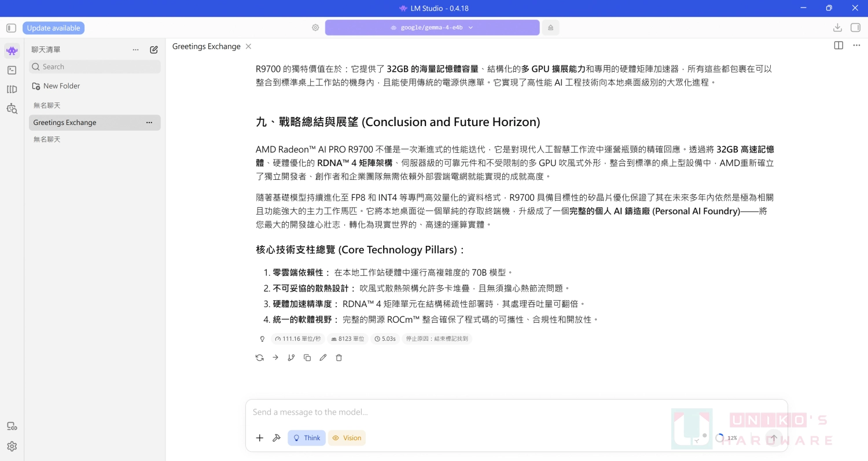Switch to the Greetings Exchange tab

click(206, 46)
